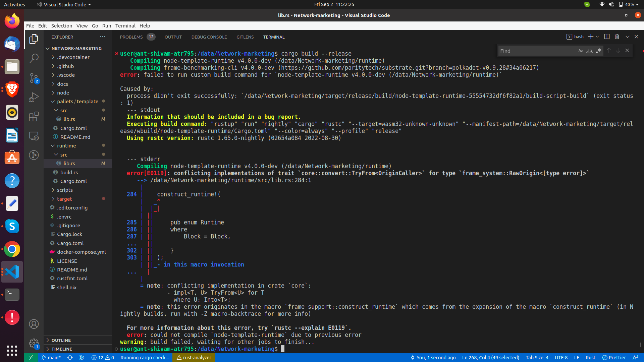Switch to the OUTPUT tab
Screen dimensions: 644x362
point(173,37)
